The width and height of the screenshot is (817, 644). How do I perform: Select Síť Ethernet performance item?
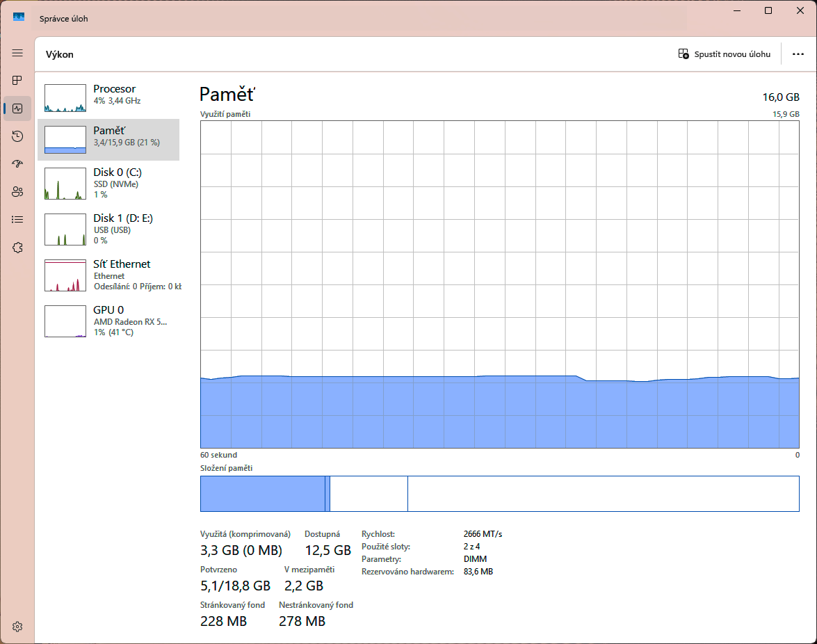[x=108, y=275]
